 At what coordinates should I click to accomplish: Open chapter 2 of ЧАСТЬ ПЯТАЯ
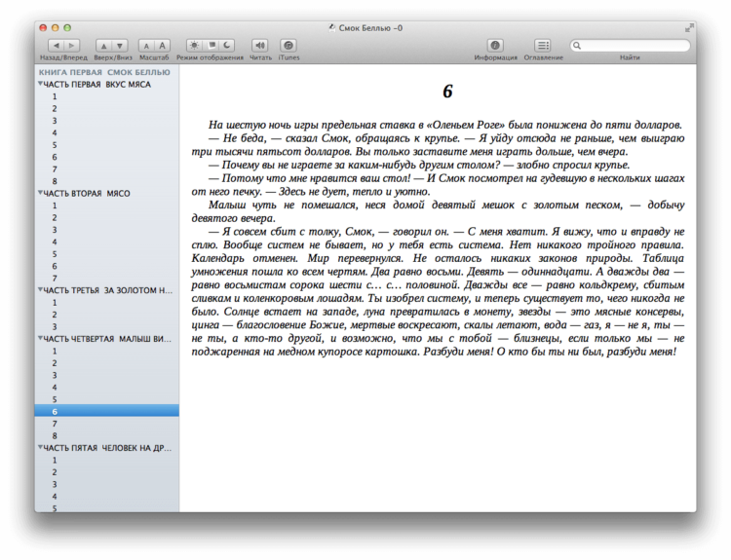click(55, 472)
